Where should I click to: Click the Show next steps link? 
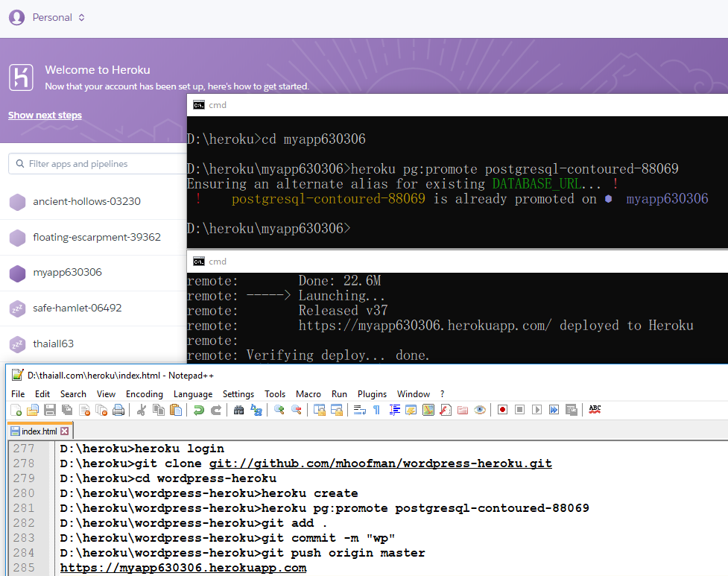pos(45,115)
